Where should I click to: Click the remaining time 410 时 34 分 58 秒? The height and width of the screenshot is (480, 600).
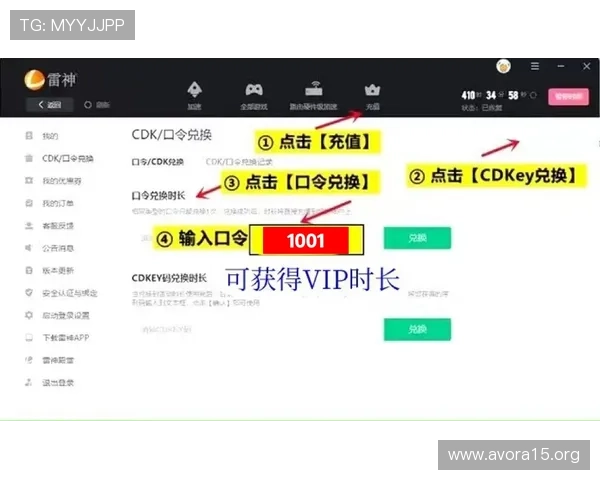494,95
